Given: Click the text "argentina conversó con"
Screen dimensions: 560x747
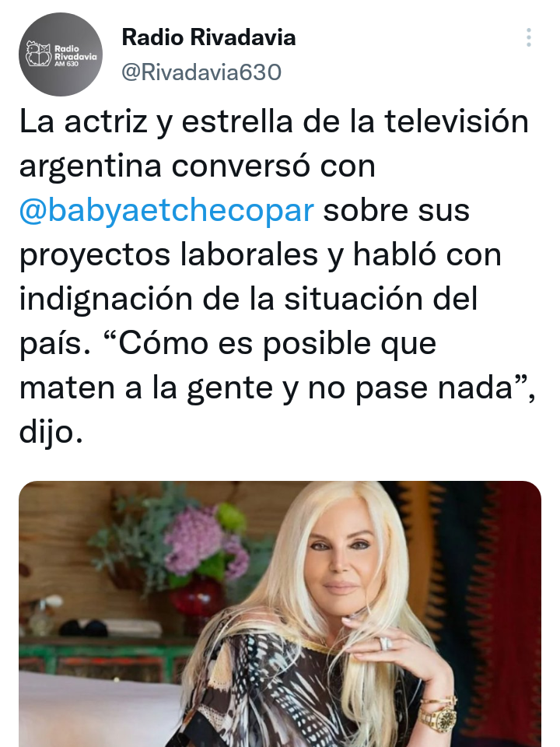Looking at the screenshot, I should click(x=197, y=166).
